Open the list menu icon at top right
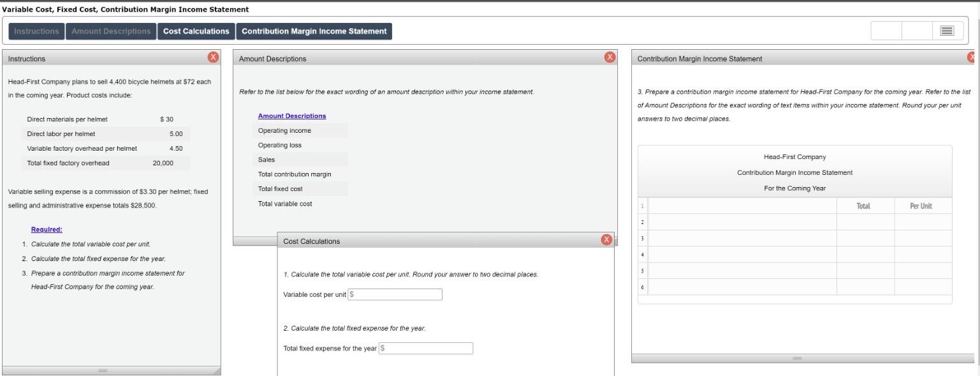This screenshot has height=376, width=980. [946, 29]
